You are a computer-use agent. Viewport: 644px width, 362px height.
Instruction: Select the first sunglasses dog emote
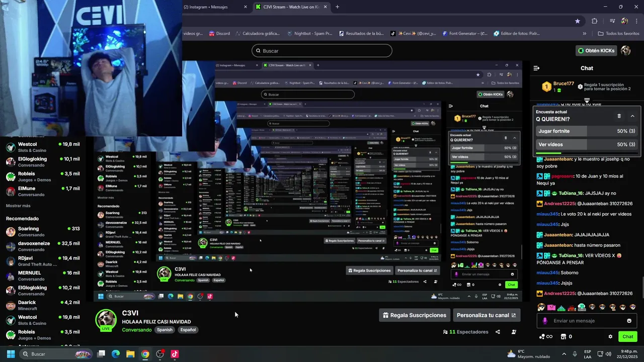541,307
